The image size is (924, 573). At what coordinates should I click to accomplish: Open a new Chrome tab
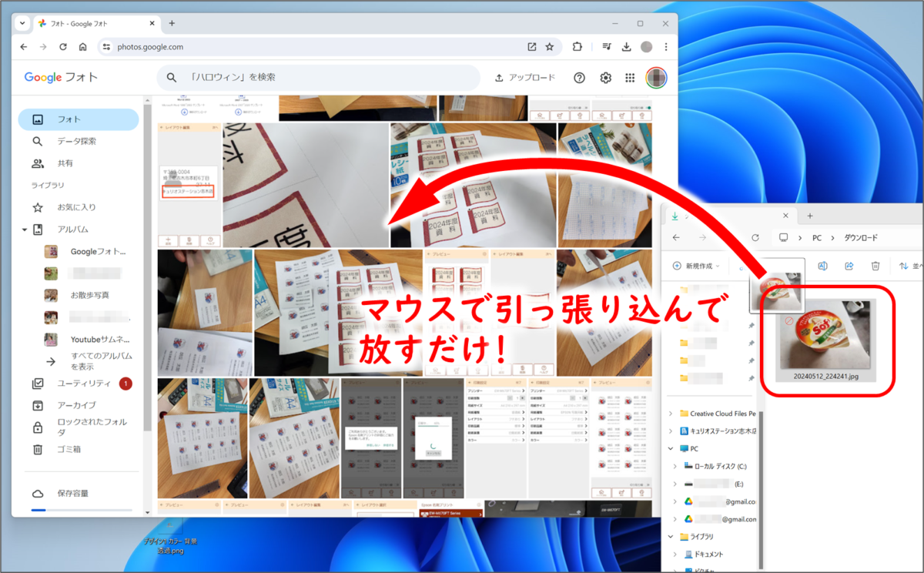pyautogui.click(x=172, y=24)
